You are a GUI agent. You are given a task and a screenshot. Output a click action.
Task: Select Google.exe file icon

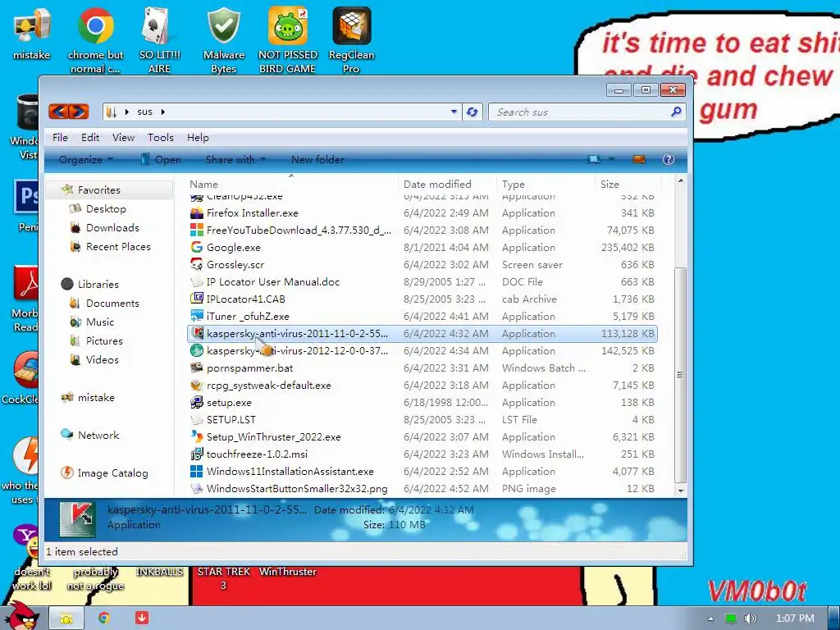point(197,247)
